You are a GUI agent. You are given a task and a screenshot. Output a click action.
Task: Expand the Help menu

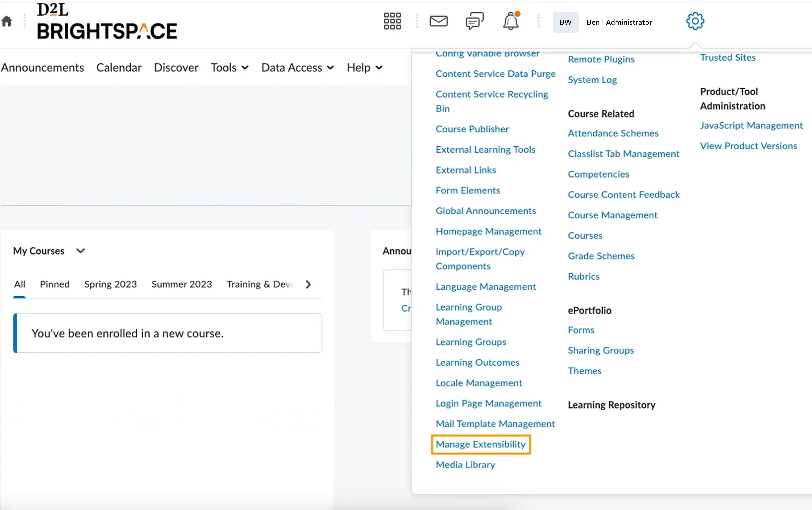365,67
